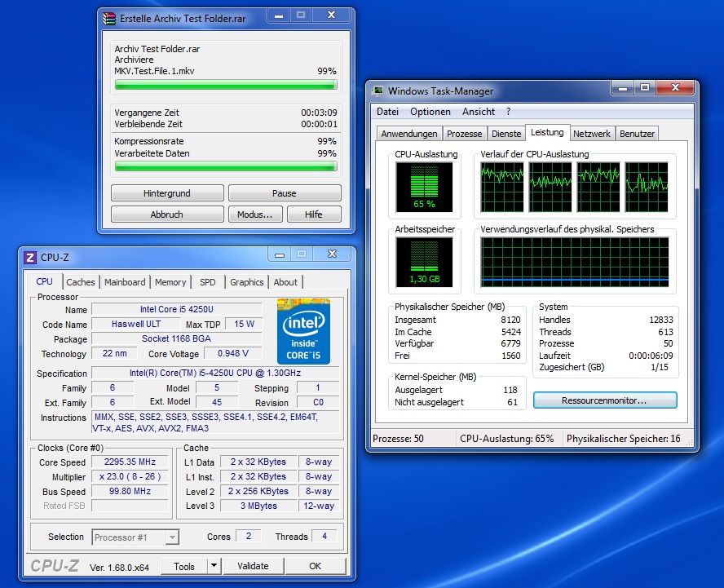Open the Ansicht menu

(x=478, y=111)
